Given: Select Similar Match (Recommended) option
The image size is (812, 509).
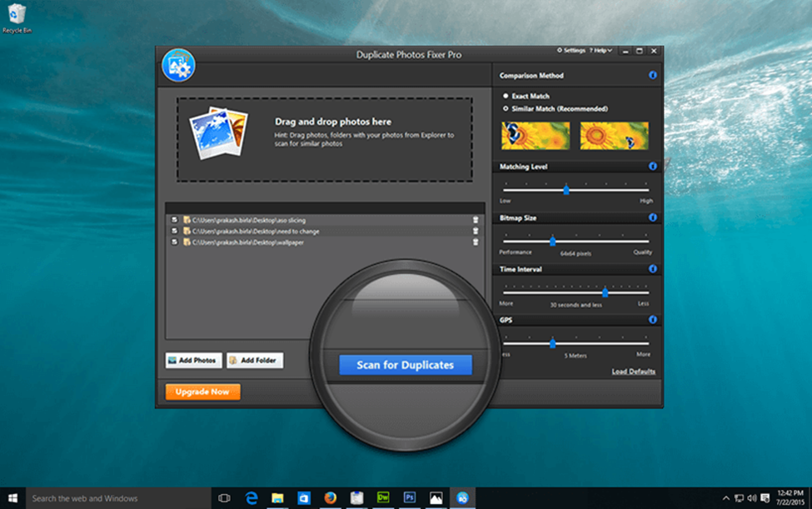Looking at the screenshot, I should click(506, 109).
